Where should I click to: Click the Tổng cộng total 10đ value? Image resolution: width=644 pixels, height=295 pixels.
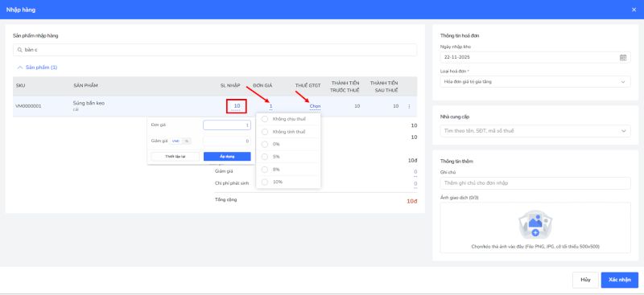click(x=412, y=202)
